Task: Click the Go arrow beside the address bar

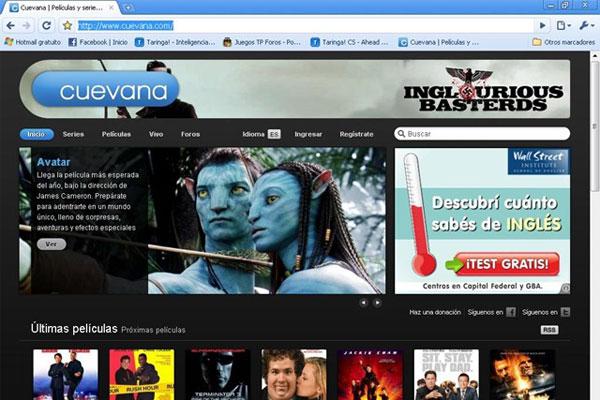Action: coord(542,26)
